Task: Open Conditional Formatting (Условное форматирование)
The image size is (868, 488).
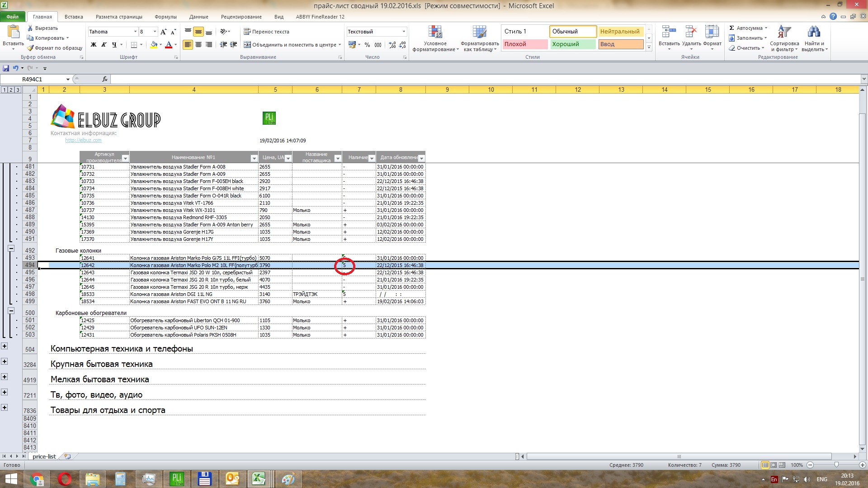Action: pyautogui.click(x=435, y=38)
